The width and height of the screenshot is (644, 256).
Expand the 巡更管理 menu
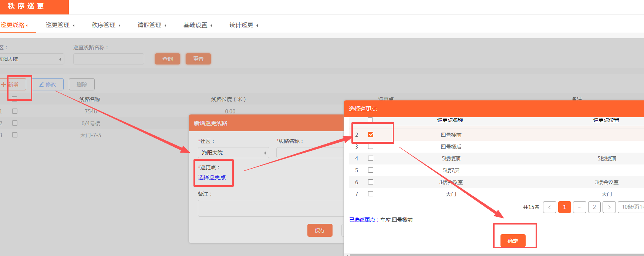[60, 25]
